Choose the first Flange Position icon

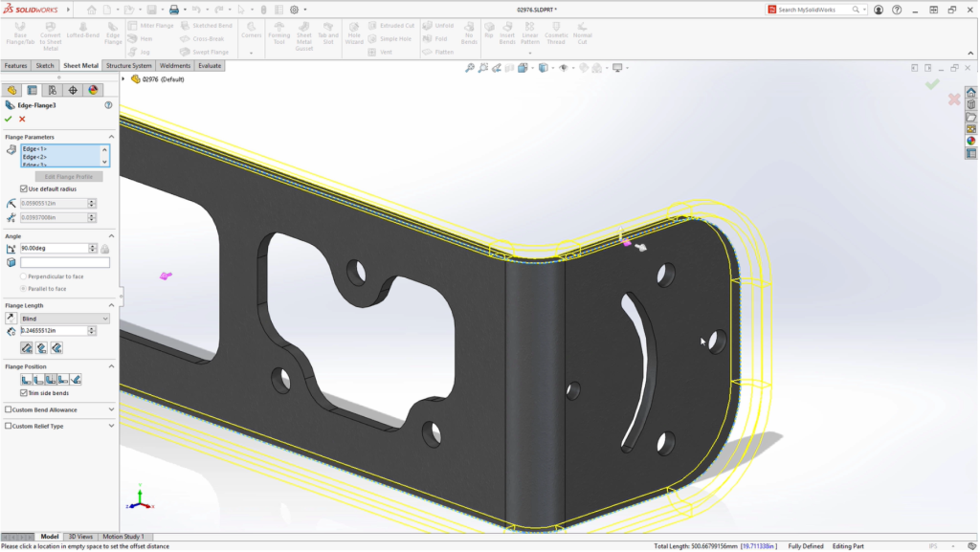(26, 380)
